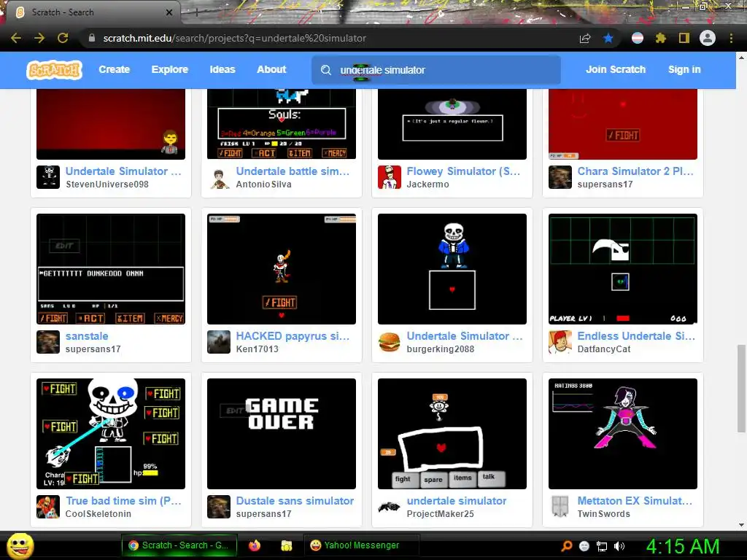Screen dimensions: 747x560
Task: Click the browser address bar URL
Action: point(235,38)
